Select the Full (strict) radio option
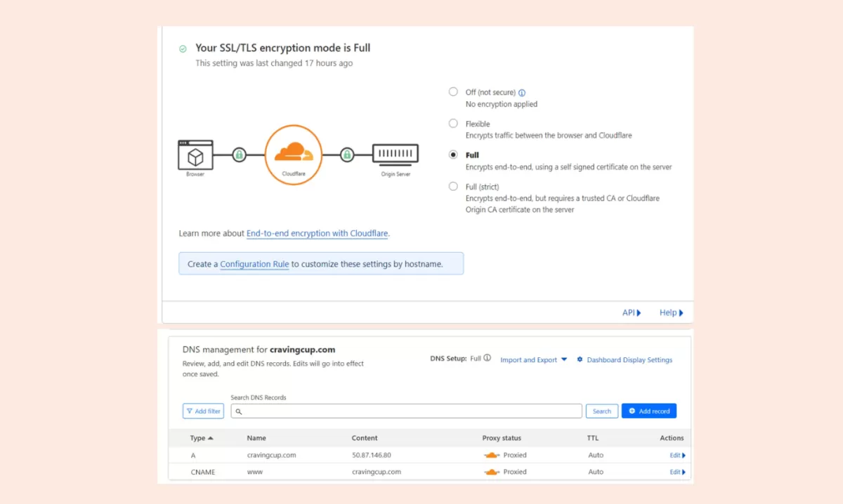The image size is (843, 504). click(x=453, y=186)
